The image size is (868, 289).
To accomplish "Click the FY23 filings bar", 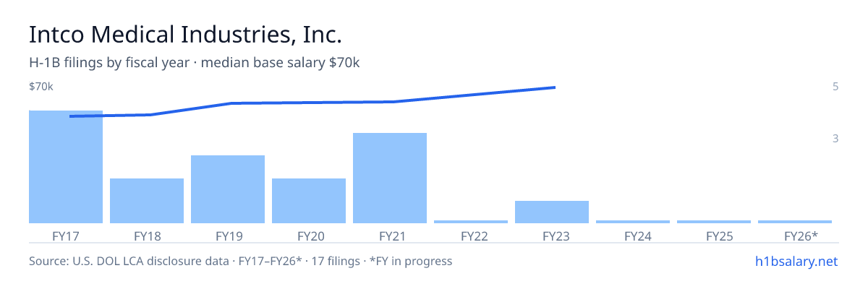I will [552, 212].
